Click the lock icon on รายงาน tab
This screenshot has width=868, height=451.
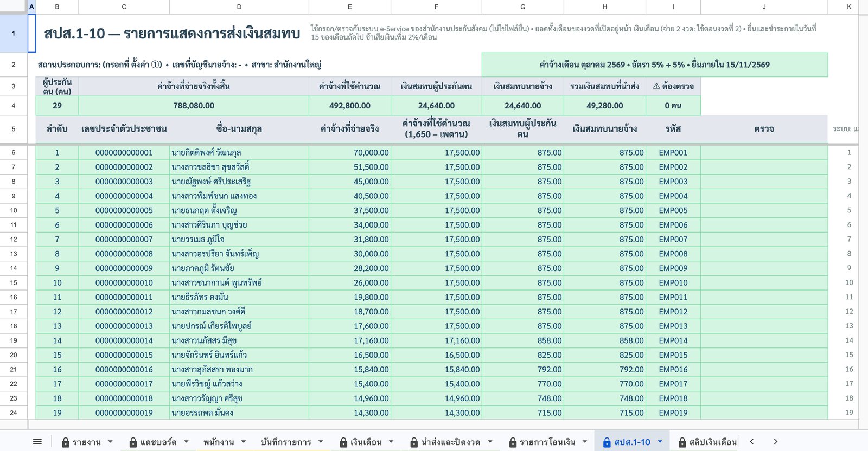(x=66, y=442)
